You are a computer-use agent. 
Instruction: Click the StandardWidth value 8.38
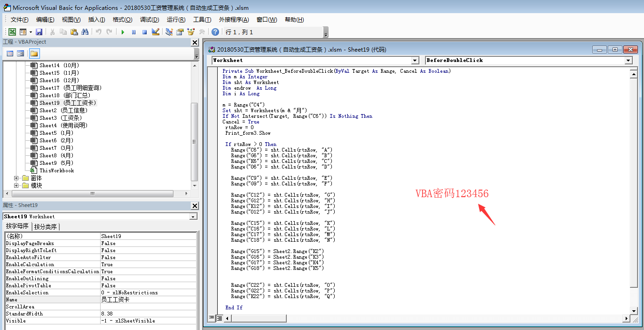coord(148,314)
